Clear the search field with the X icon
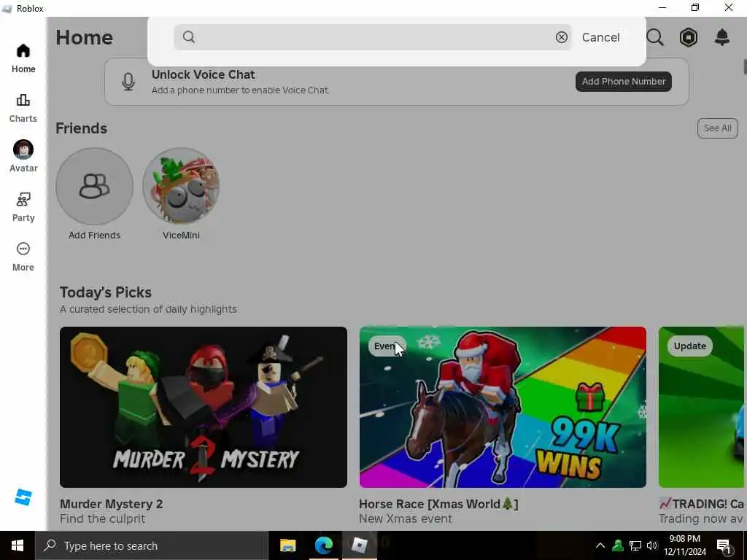747x560 pixels. 561,37
